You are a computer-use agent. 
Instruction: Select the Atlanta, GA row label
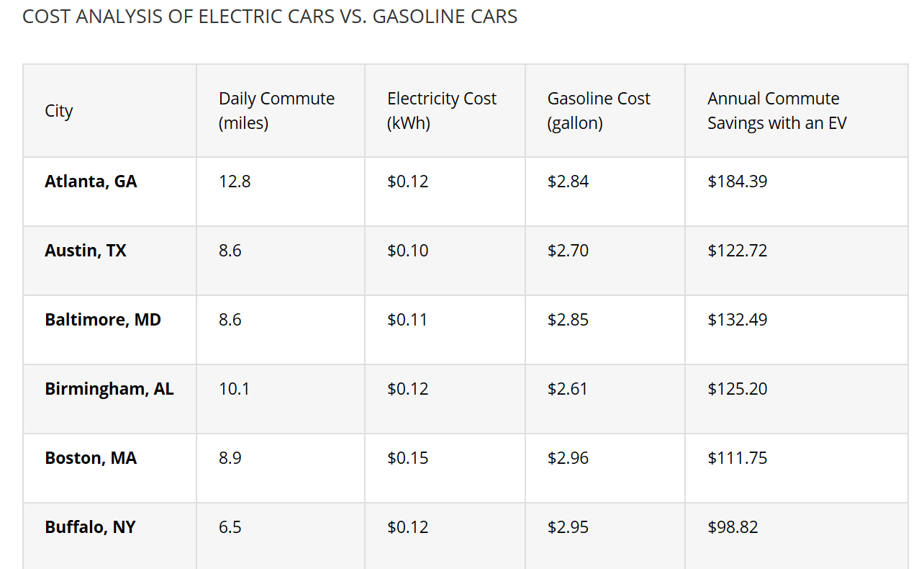[x=91, y=182]
